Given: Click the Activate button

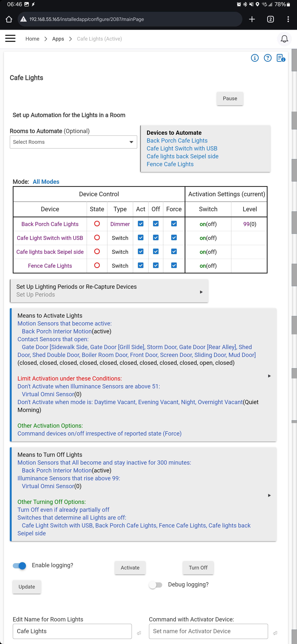Looking at the screenshot, I should pyautogui.click(x=130, y=568).
